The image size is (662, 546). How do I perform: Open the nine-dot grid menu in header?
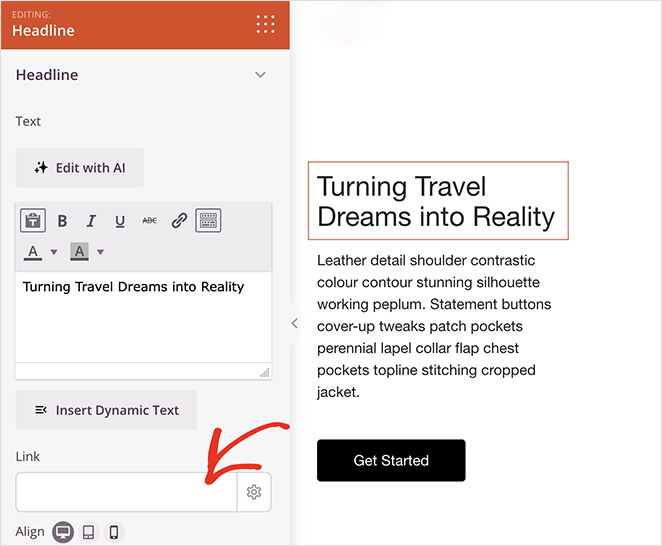pos(265,25)
